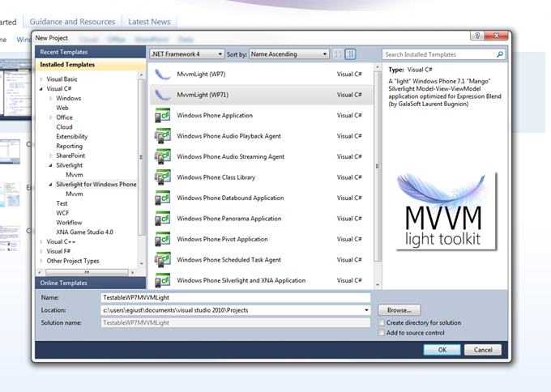Open the .NET Framework 4 dropdown
551x392 pixels.
tap(187, 54)
